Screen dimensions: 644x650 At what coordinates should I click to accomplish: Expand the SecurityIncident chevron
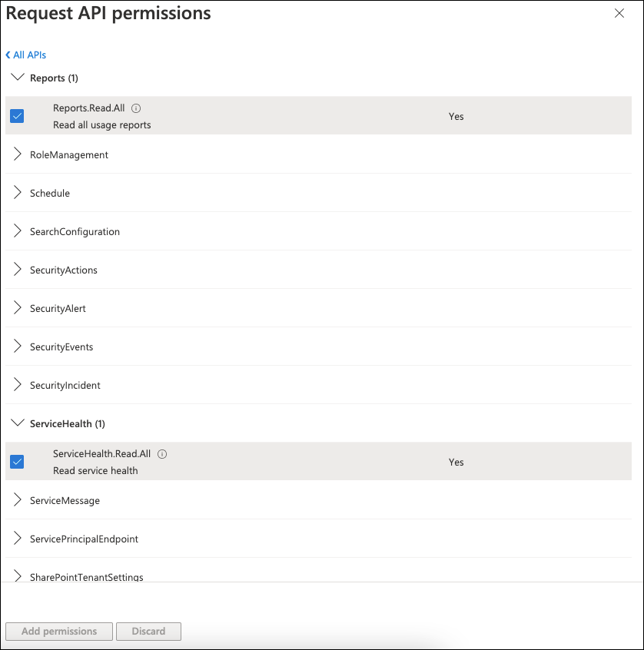(x=18, y=385)
